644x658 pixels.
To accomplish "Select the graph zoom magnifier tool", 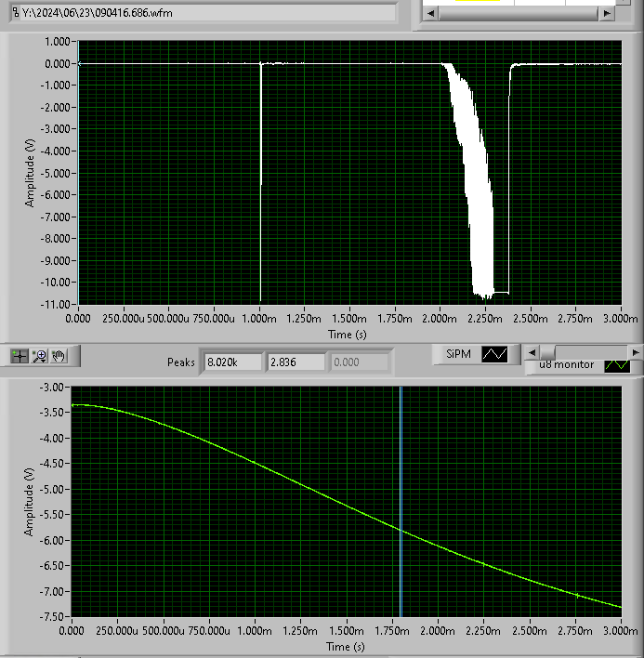I will tap(40, 356).
